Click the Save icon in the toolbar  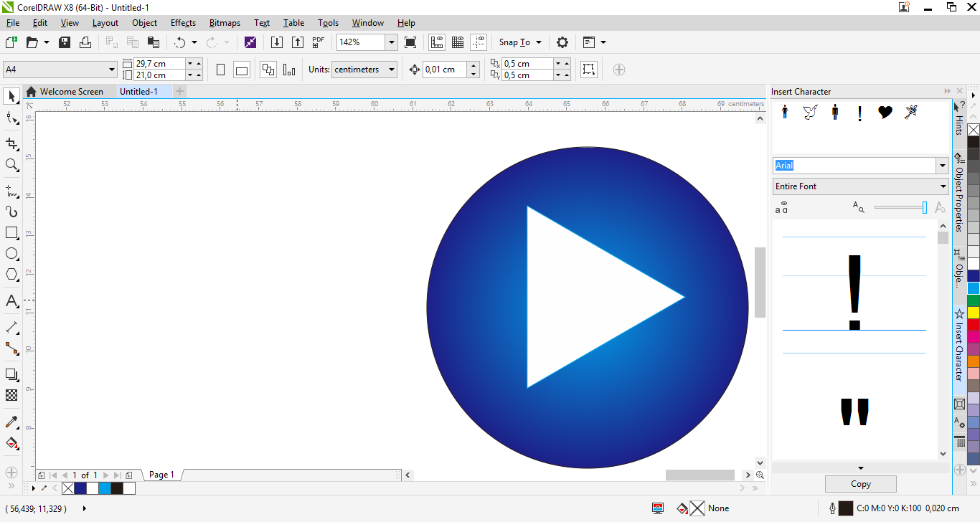pyautogui.click(x=65, y=42)
